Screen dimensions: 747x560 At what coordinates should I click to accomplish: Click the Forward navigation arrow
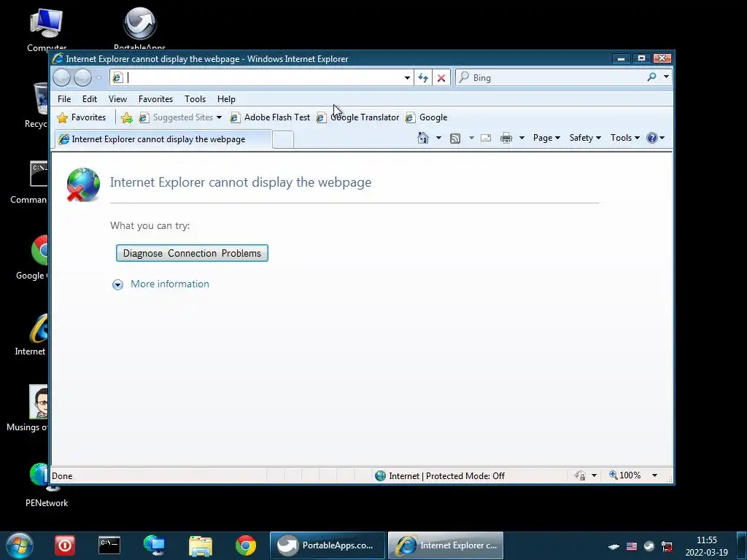(x=83, y=77)
